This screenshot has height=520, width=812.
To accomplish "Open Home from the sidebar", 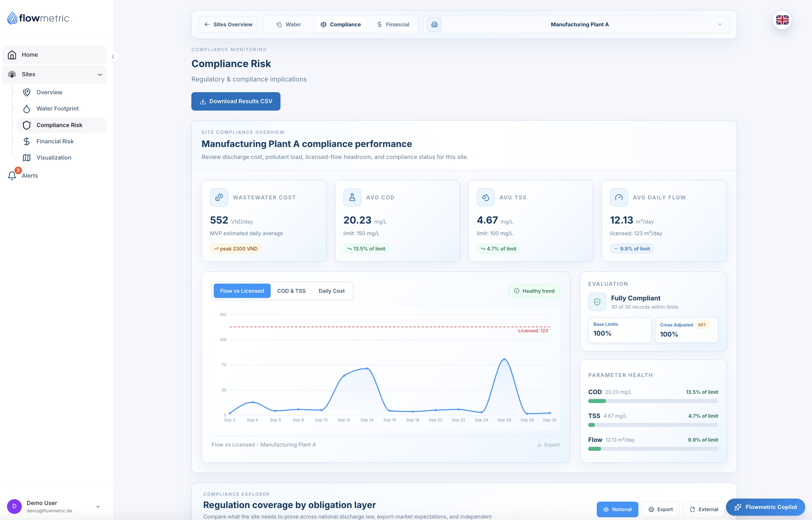I will click(54, 55).
